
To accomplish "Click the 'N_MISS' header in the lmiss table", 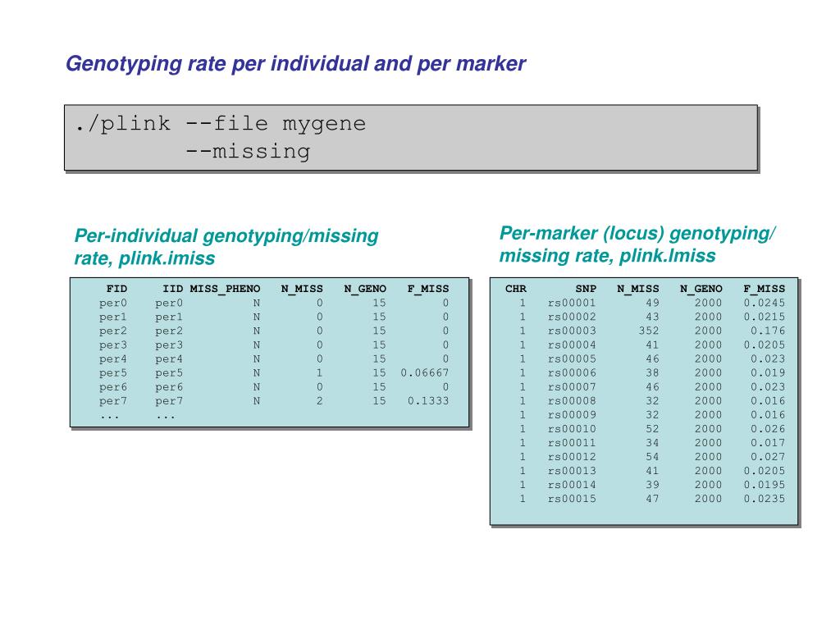I will [x=638, y=289].
